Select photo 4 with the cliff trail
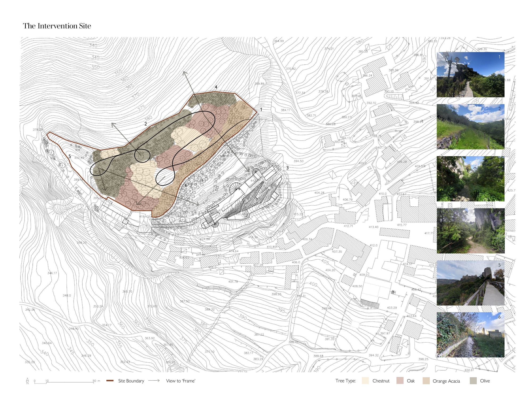This screenshot has width=532, height=399. pyautogui.click(x=470, y=231)
